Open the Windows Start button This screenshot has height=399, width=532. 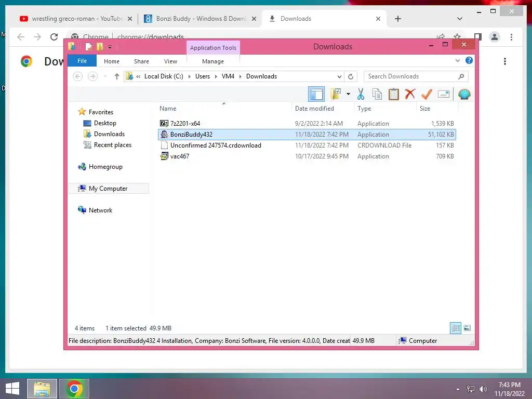(12, 389)
